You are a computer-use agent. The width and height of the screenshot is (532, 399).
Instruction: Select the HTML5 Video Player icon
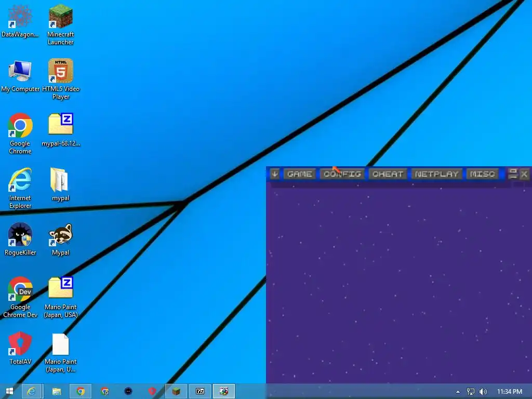point(61,79)
